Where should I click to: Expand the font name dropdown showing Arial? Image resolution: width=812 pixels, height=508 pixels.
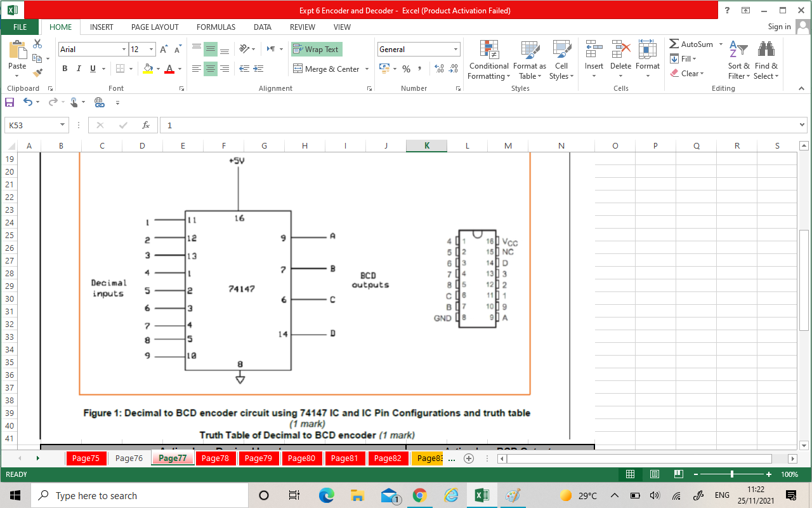tap(124, 50)
